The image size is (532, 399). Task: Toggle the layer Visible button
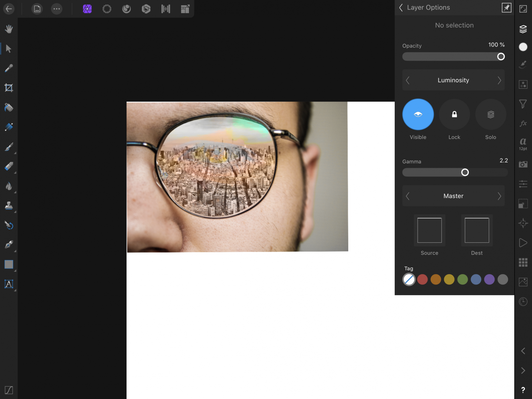coord(418,115)
